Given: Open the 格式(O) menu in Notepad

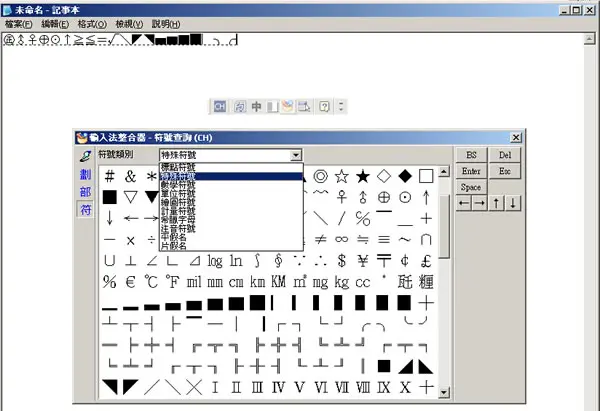Looking at the screenshot, I should (x=92, y=24).
